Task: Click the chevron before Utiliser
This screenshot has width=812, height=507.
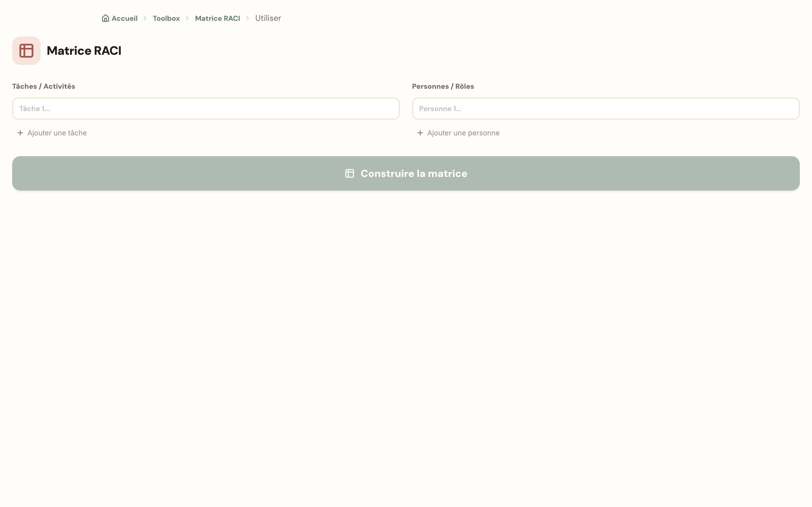Action: (248, 18)
